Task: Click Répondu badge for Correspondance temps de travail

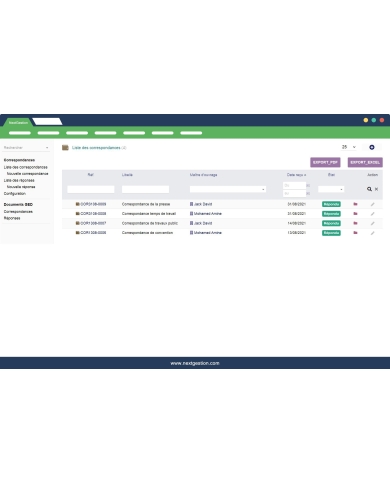Action: coord(331,214)
